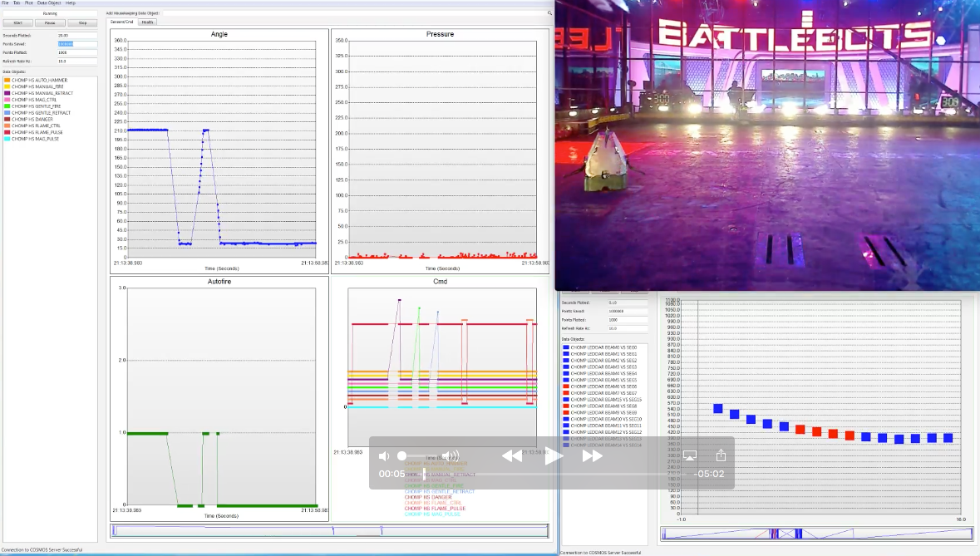The height and width of the screenshot is (556, 980).
Task: Select CHOMP HS GENTLE_RETRACT data object
Action: (x=37, y=113)
